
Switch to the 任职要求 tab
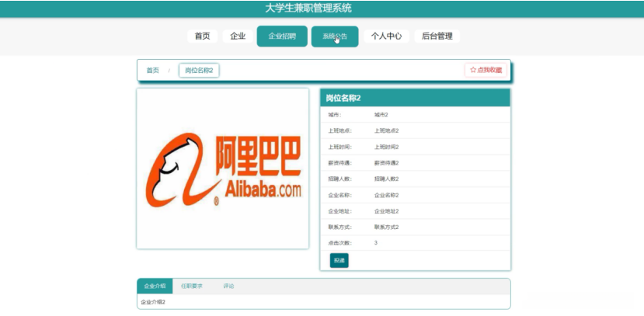(x=192, y=286)
